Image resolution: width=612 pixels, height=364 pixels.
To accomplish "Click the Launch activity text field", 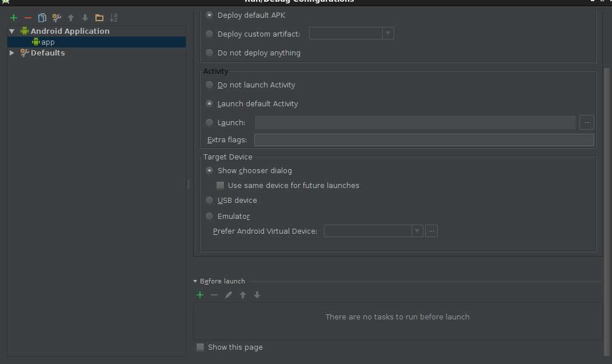I will pos(415,122).
